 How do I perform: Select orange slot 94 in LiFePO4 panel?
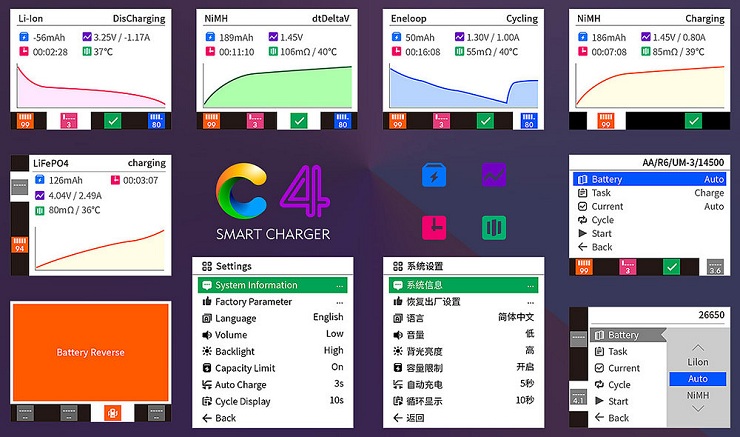tap(19, 244)
